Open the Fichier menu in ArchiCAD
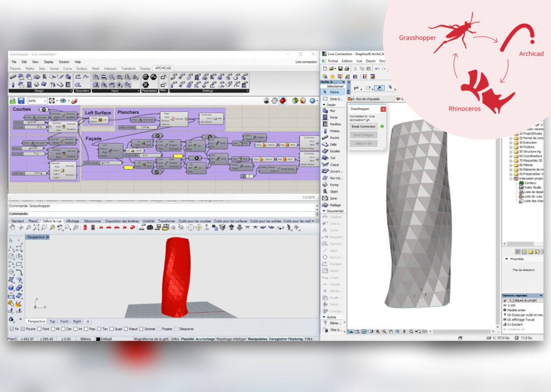This screenshot has width=551, height=392. tap(333, 61)
